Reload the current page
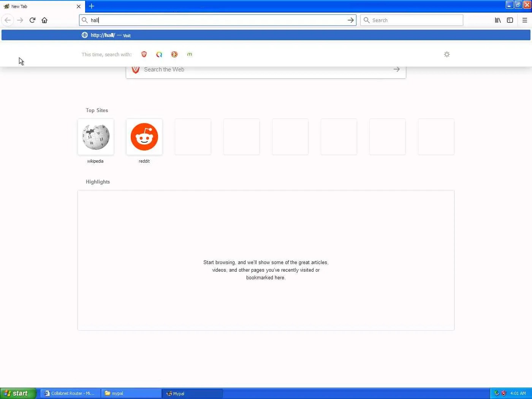Viewport: 532px width, 399px height. tap(32, 20)
